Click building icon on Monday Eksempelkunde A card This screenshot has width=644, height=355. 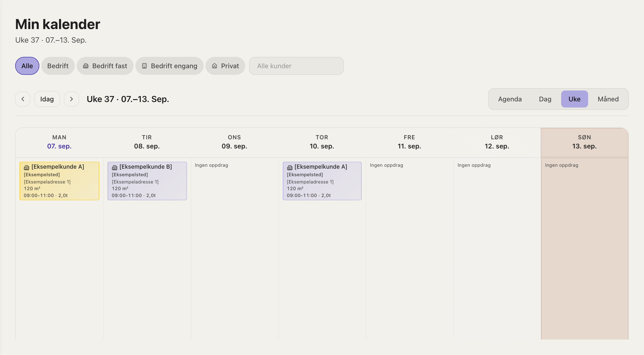(27, 167)
